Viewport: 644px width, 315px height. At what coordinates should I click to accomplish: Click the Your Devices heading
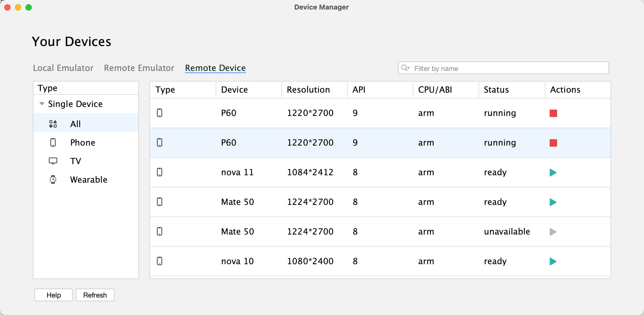(72, 42)
